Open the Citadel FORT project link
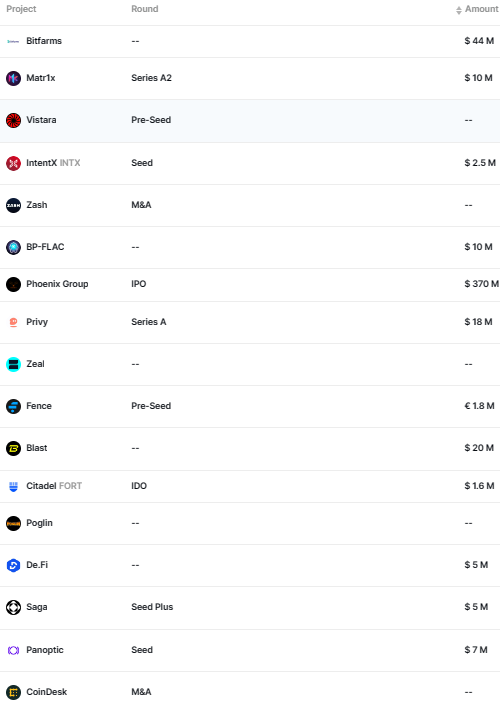The height and width of the screenshot is (701, 500). pos(54,486)
